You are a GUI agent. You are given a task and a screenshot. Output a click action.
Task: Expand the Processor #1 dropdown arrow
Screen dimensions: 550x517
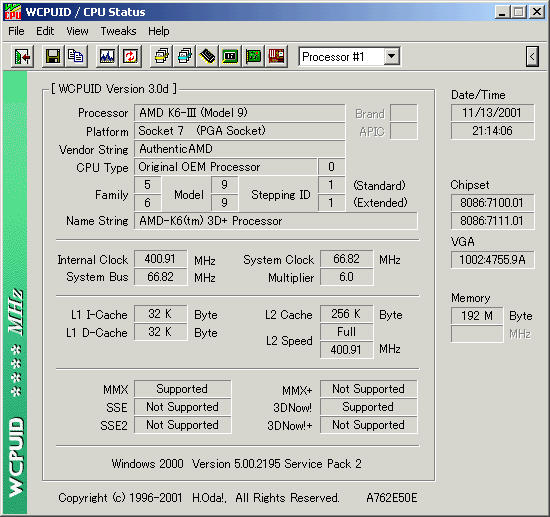pos(391,56)
